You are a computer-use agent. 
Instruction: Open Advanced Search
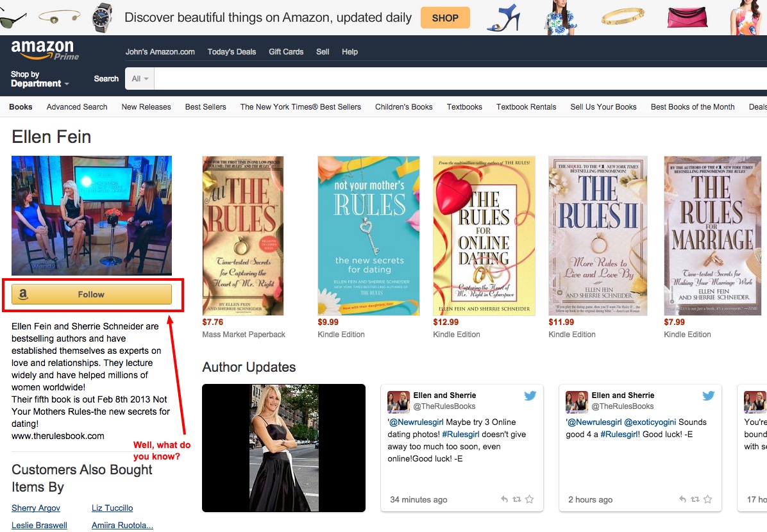tap(77, 107)
